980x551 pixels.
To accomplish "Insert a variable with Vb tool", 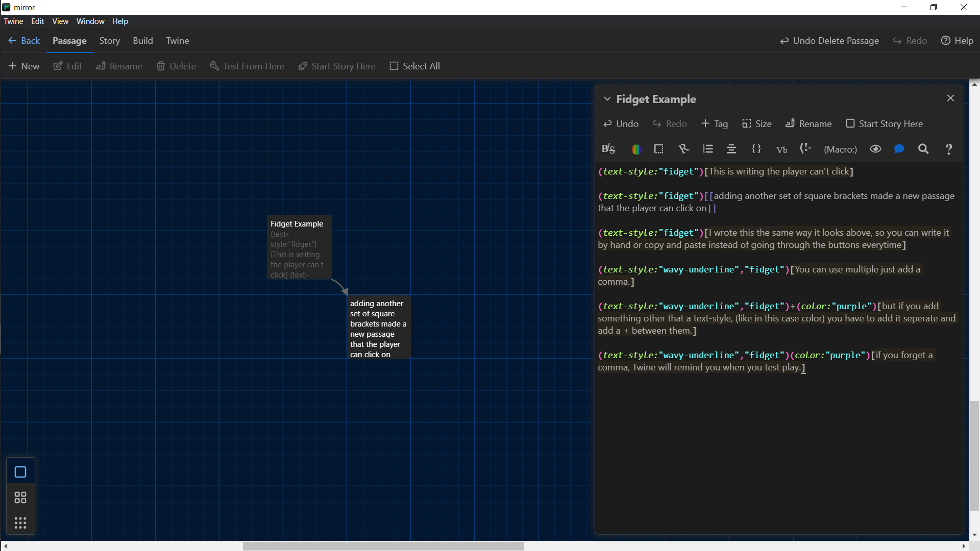I will coord(781,149).
